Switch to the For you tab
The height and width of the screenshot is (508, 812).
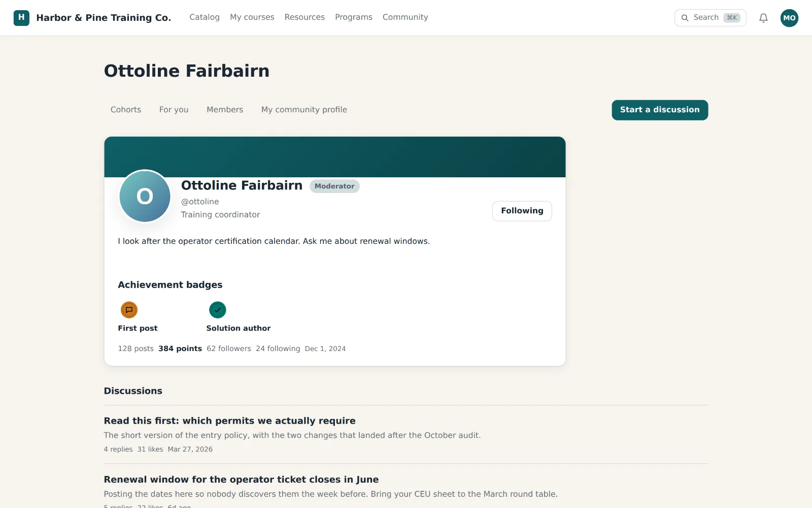[x=174, y=110]
